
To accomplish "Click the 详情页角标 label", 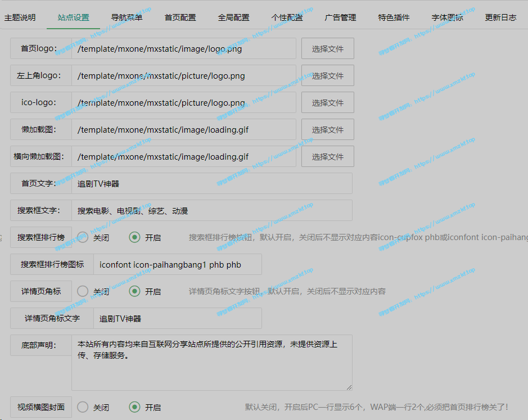I will pos(40,291).
